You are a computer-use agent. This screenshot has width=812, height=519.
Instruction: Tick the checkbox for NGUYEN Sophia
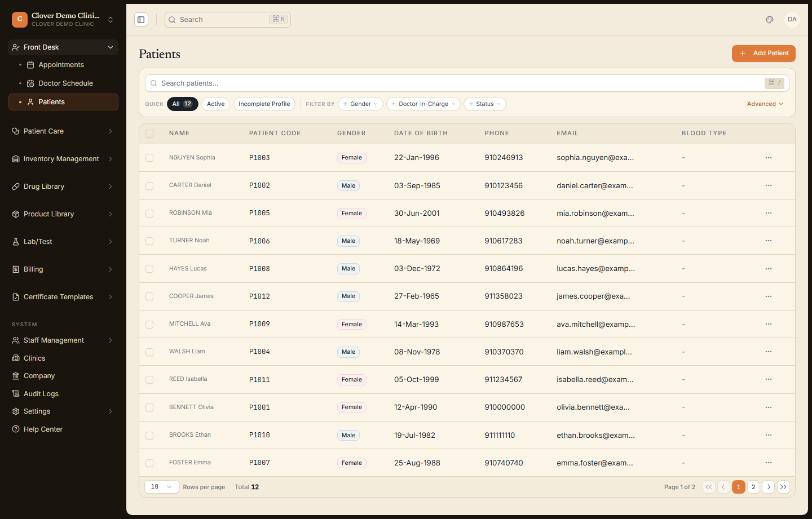click(x=149, y=158)
